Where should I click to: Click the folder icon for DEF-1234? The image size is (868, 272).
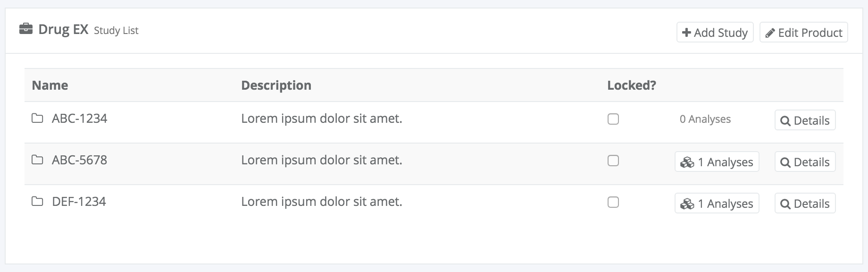[37, 201]
